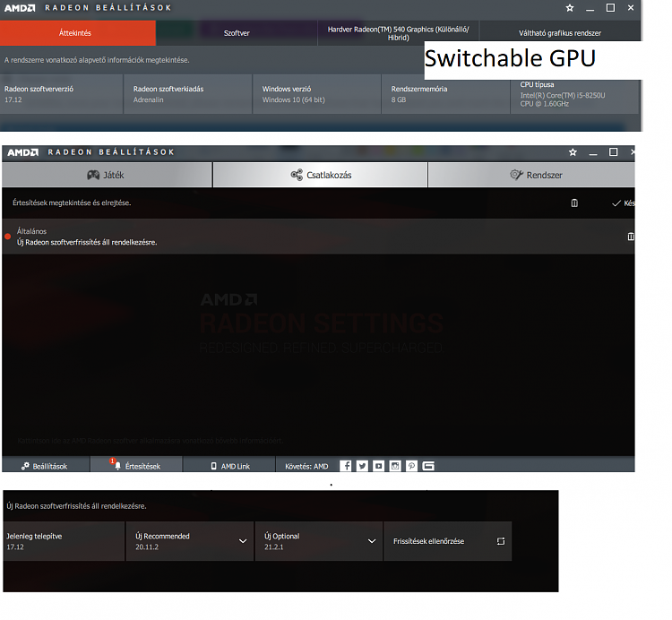Click the Jelenleg telepítve 17.12 tile
This screenshot has height=620, width=672.
click(x=64, y=541)
